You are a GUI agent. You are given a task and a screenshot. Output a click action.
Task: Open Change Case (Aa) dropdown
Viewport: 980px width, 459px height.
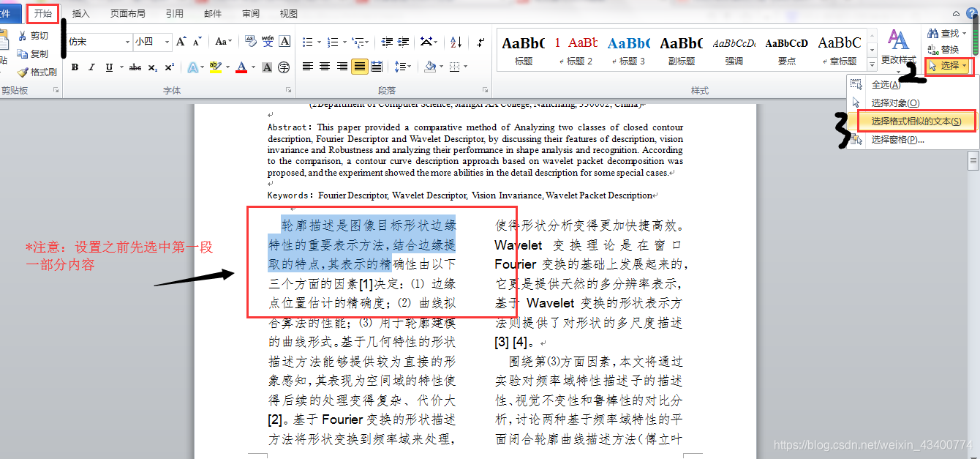tap(223, 42)
